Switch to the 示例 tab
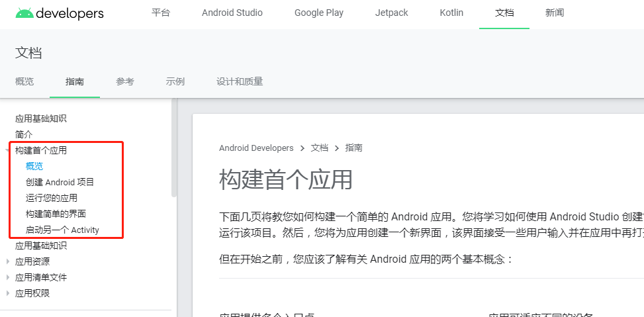This screenshot has height=317, width=644. click(175, 81)
